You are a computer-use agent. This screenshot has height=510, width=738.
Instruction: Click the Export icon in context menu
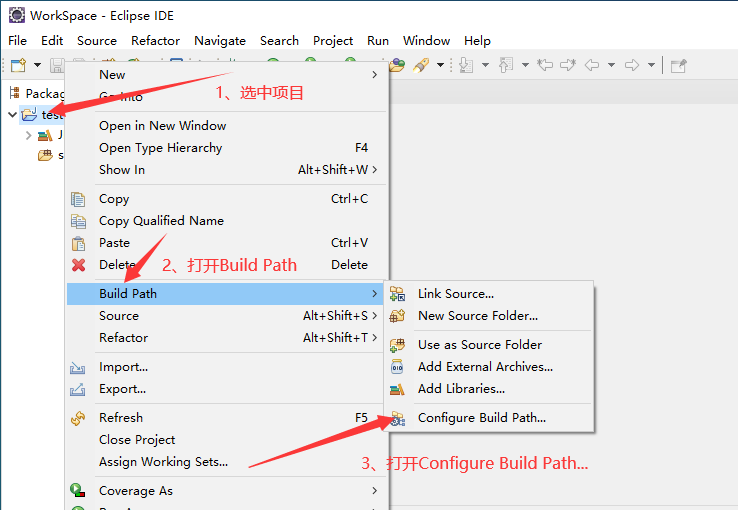point(78,389)
